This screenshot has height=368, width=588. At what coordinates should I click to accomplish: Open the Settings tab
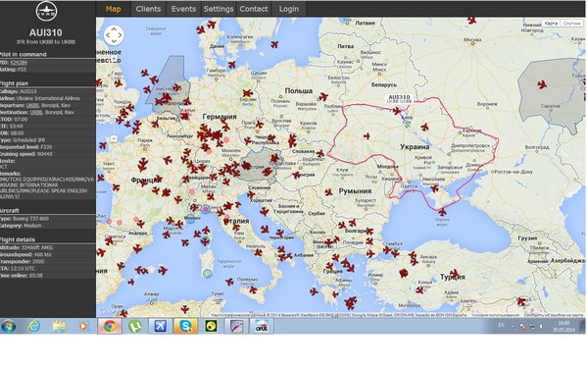219,9
